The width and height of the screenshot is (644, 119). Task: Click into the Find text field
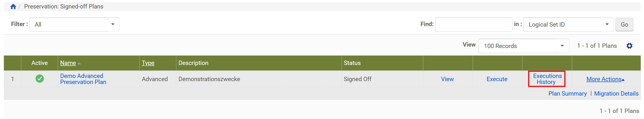473,25
